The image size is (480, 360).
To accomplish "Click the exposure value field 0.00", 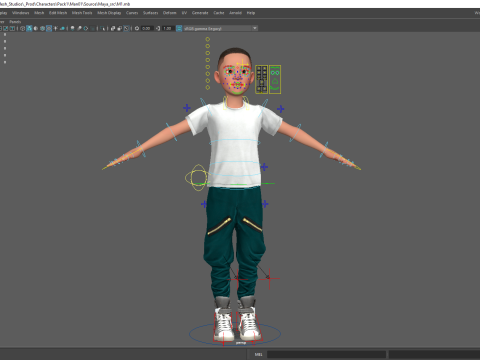I will coord(147,28).
